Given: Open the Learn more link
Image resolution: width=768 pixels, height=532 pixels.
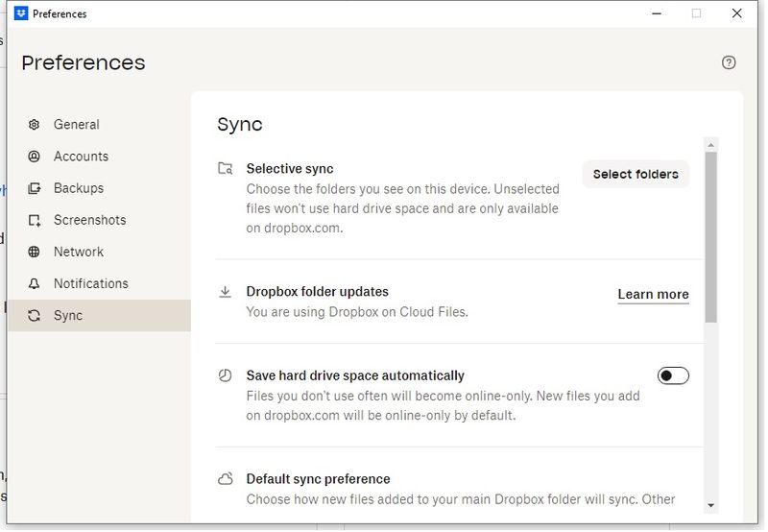Looking at the screenshot, I should click(x=653, y=295).
